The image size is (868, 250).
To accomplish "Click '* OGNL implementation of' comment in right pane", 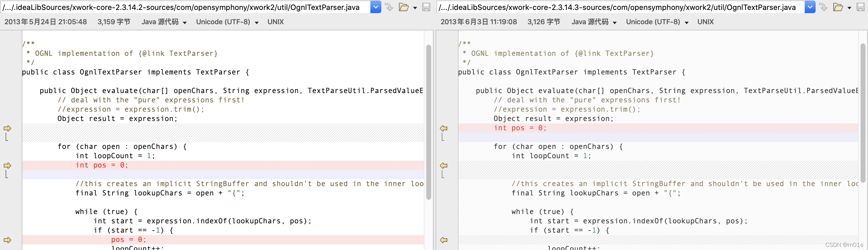I will [x=558, y=54].
